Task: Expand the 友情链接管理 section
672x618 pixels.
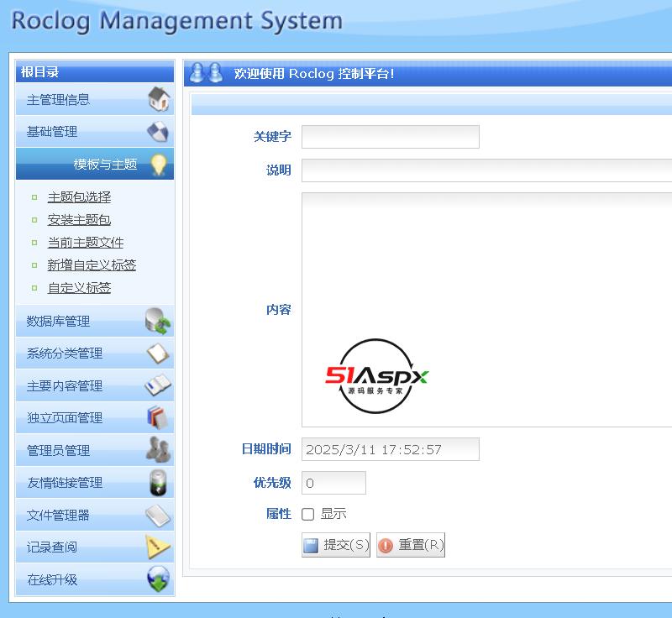Action: 95,483
